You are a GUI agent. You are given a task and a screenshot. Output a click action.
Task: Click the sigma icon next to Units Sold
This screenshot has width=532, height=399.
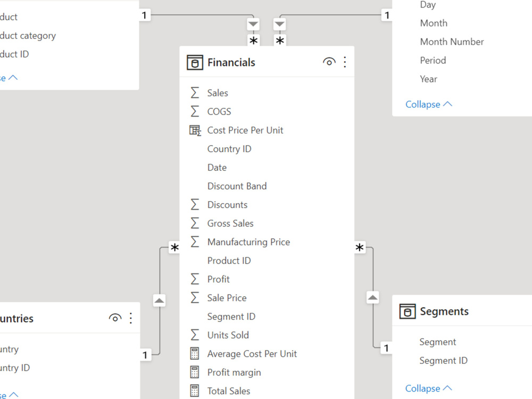tap(195, 335)
